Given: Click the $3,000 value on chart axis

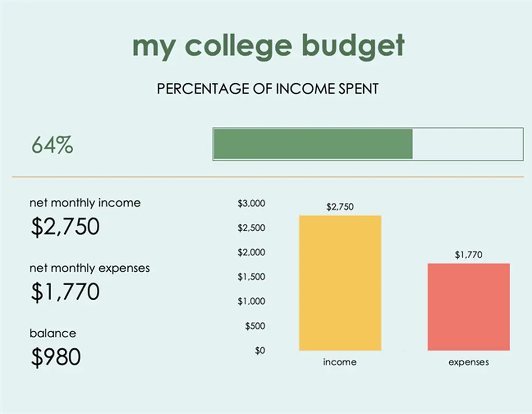Looking at the screenshot, I should pyautogui.click(x=251, y=203).
